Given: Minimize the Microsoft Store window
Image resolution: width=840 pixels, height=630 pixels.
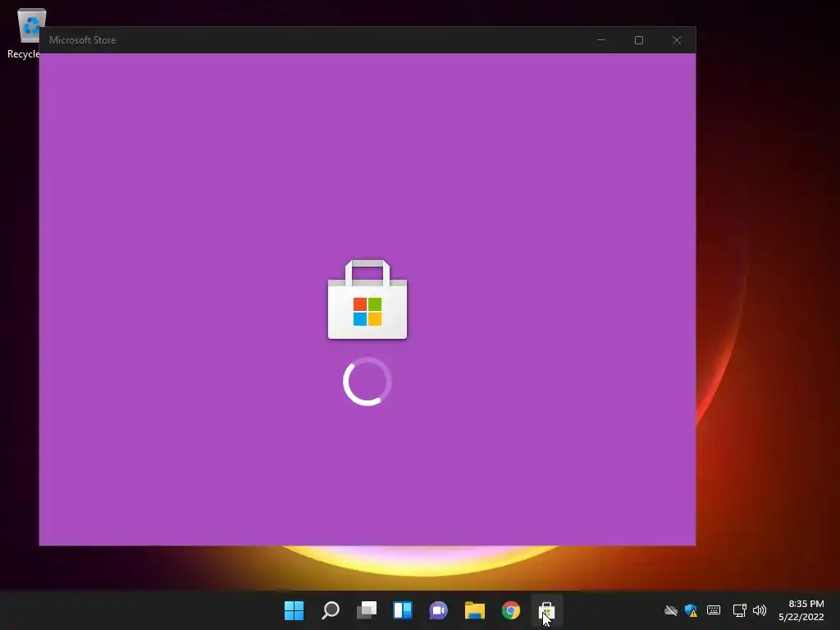Looking at the screenshot, I should click(x=601, y=40).
